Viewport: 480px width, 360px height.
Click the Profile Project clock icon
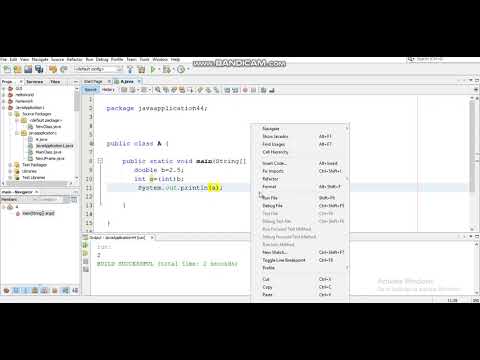pos(181,69)
